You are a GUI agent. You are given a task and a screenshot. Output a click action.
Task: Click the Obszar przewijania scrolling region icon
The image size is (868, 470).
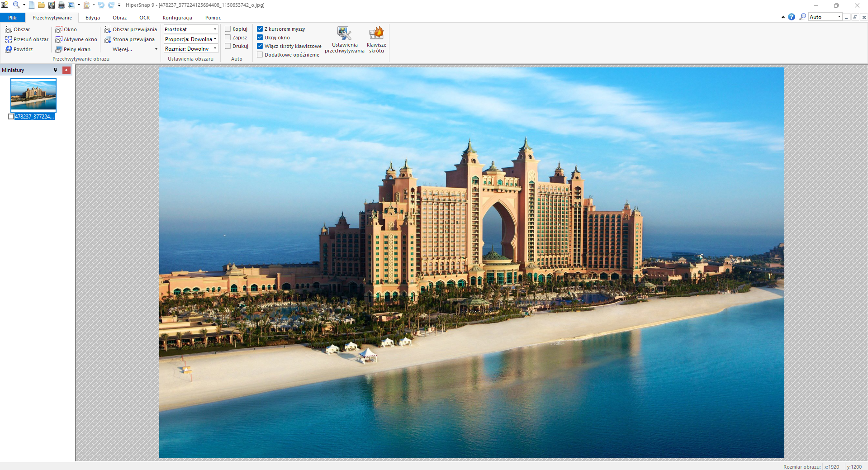point(108,29)
